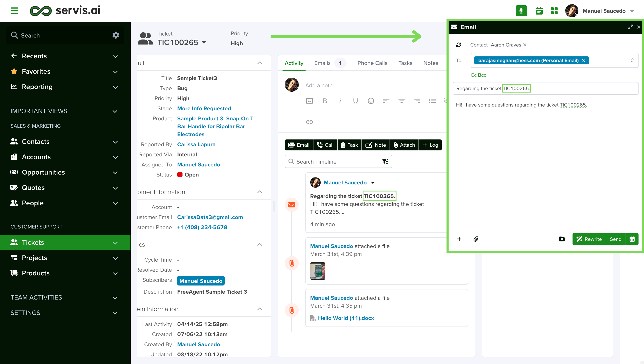Schedule email with calendar icon beside Send
The width and height of the screenshot is (644, 364).
pyautogui.click(x=632, y=239)
